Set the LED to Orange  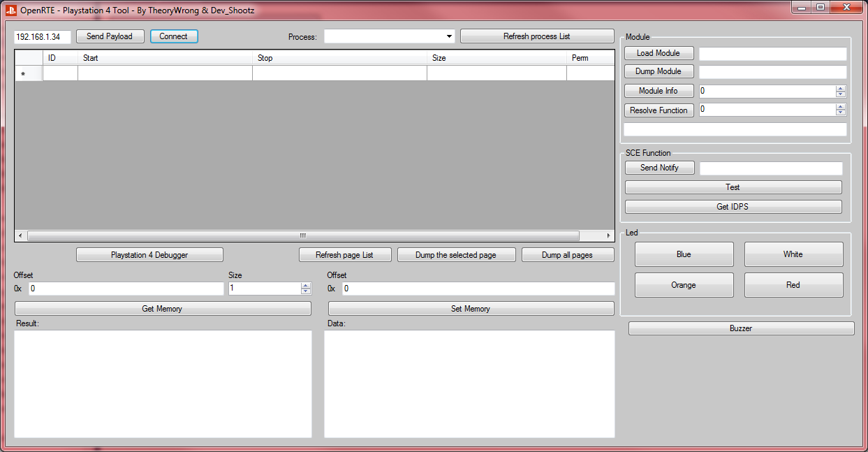[684, 285]
